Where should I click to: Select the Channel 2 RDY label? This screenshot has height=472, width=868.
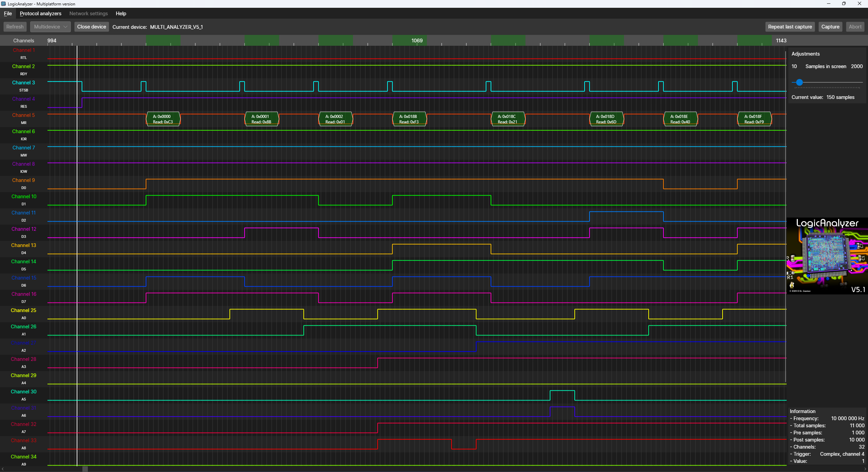coord(24,70)
